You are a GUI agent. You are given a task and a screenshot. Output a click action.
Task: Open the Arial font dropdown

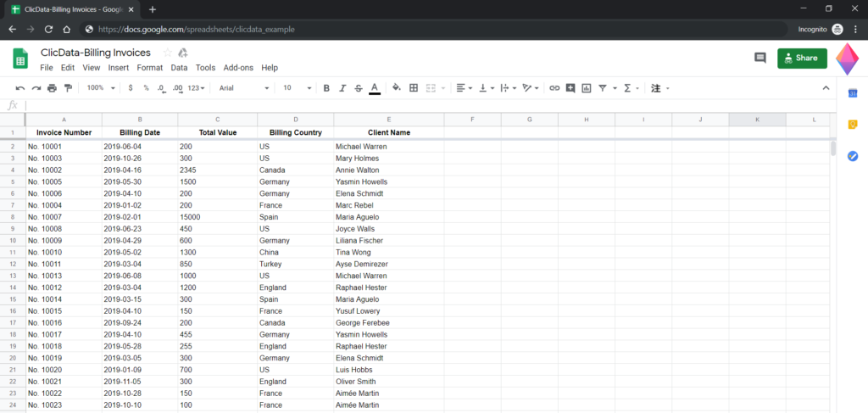pyautogui.click(x=243, y=87)
